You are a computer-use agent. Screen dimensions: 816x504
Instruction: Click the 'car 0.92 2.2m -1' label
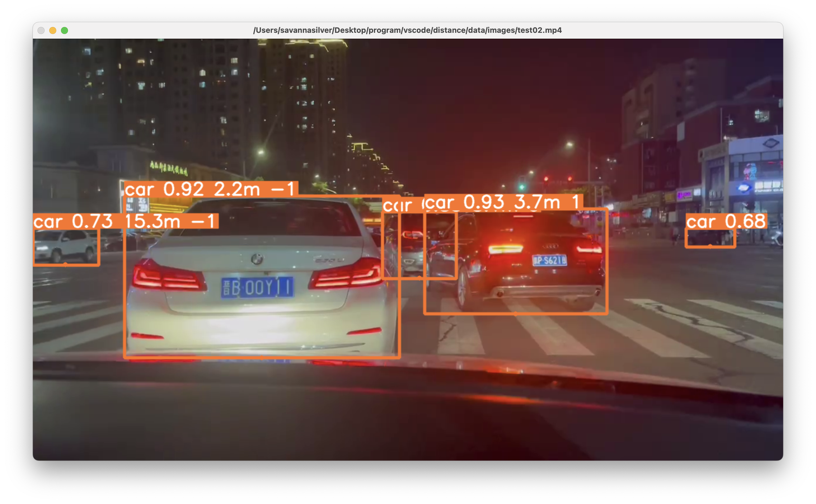click(210, 189)
